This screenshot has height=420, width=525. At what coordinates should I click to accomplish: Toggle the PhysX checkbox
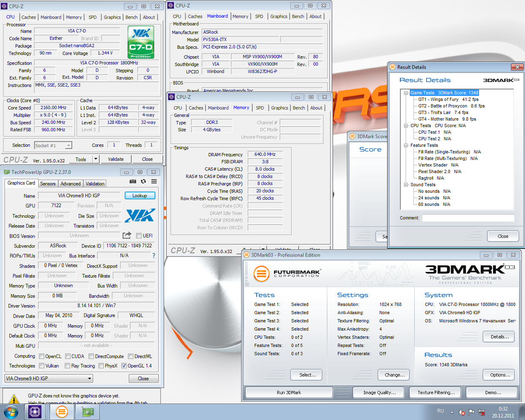point(101,366)
